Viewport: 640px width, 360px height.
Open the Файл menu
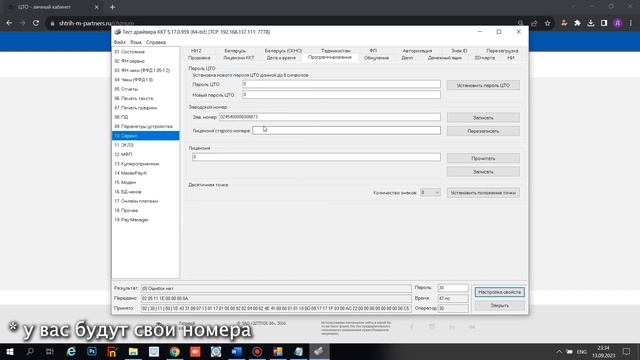120,42
